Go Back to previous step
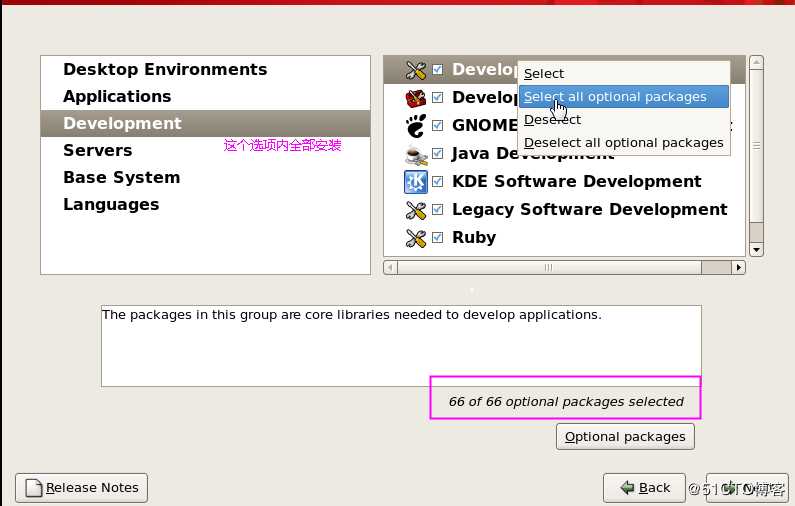The image size is (795, 506). tap(644, 488)
